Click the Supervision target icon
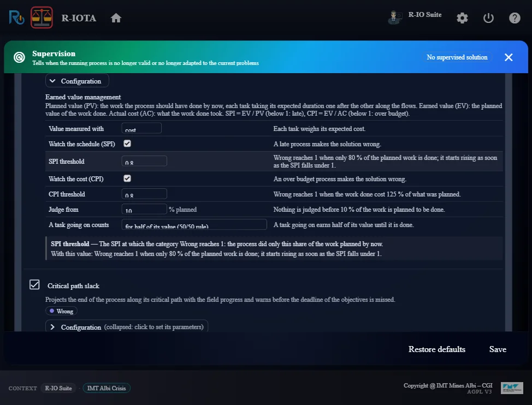The image size is (532, 405). pos(19,57)
